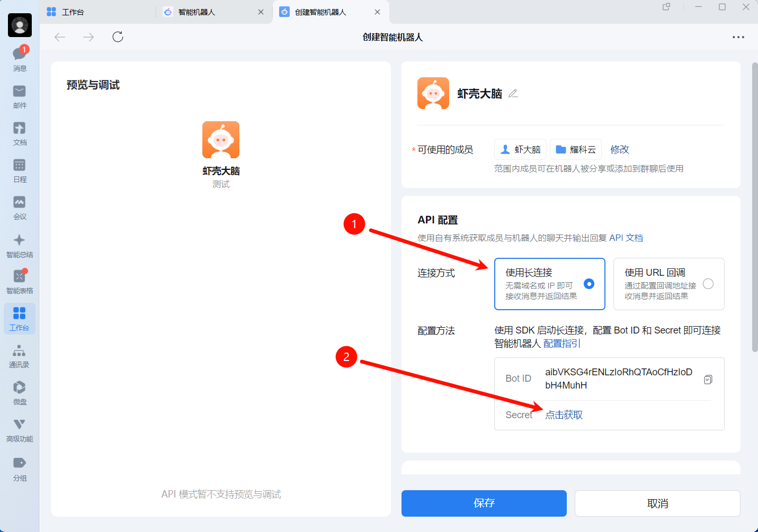Click the 范围内成员 member scope hint text
Screen dimensions: 758x532
coord(588,168)
